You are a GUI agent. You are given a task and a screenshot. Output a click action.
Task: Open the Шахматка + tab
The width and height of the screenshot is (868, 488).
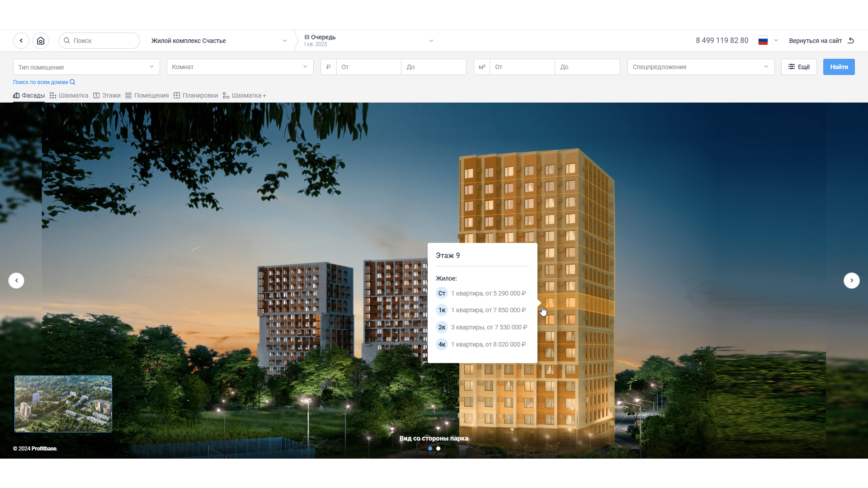tap(245, 95)
